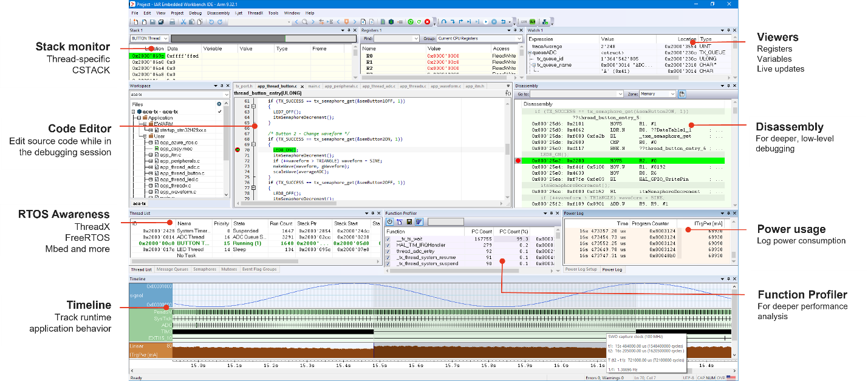Open the Workspace aca-tx configuration dropdown

point(228,95)
